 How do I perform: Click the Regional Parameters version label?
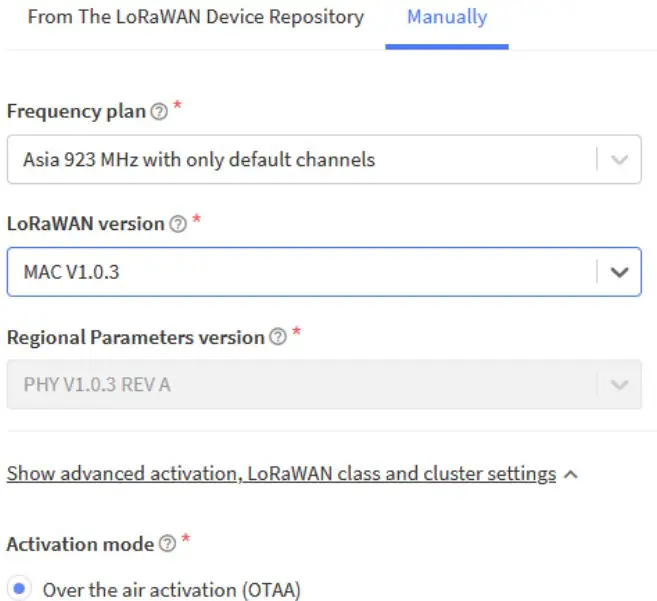[x=134, y=338]
